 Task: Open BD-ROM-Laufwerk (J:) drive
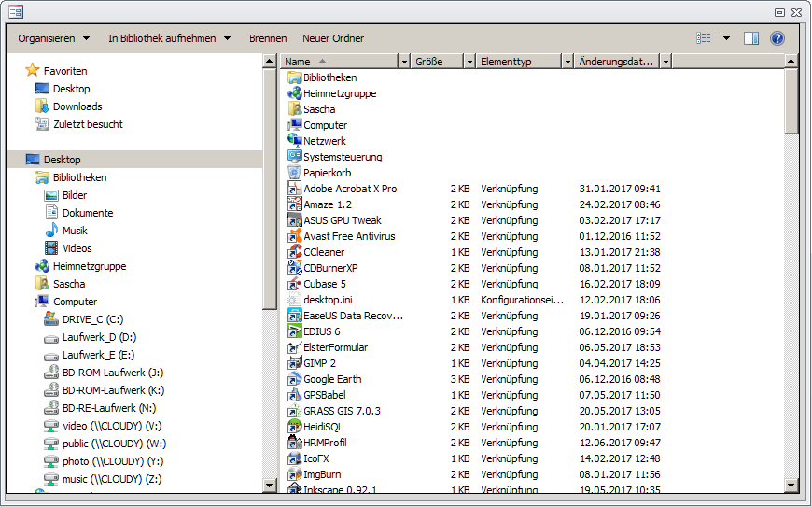click(x=113, y=373)
